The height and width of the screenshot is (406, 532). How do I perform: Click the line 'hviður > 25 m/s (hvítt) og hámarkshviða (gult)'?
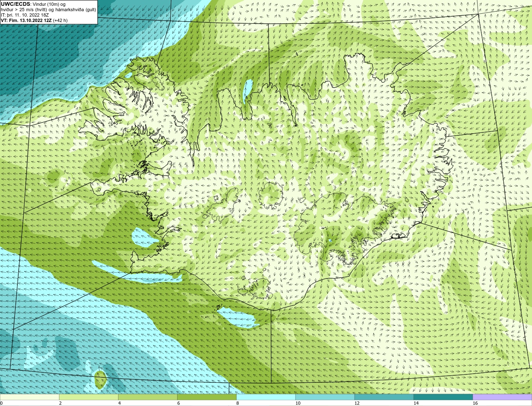coord(49,10)
